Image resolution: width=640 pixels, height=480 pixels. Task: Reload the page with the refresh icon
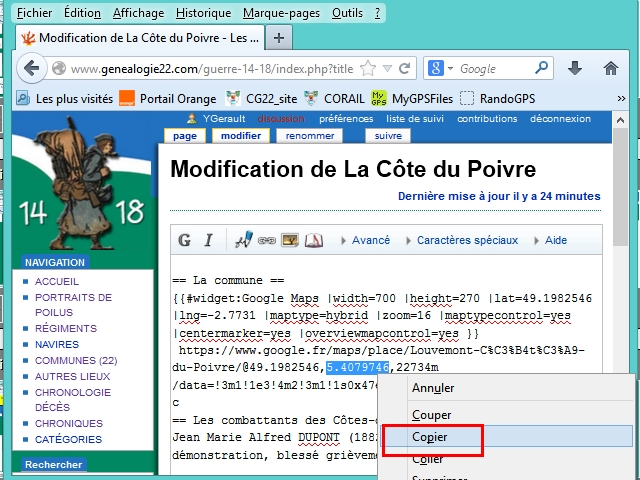(404, 69)
